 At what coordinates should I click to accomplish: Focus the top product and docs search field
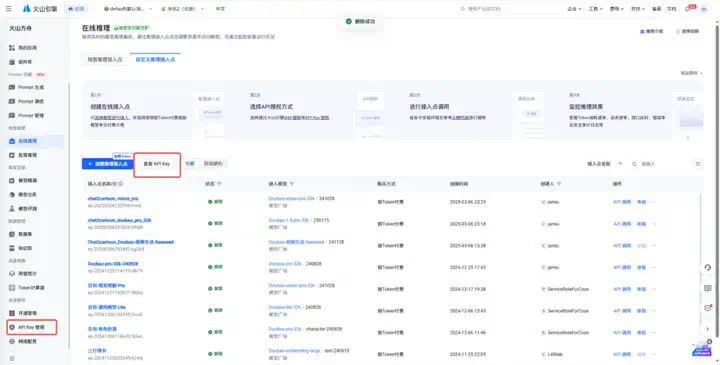click(x=509, y=9)
